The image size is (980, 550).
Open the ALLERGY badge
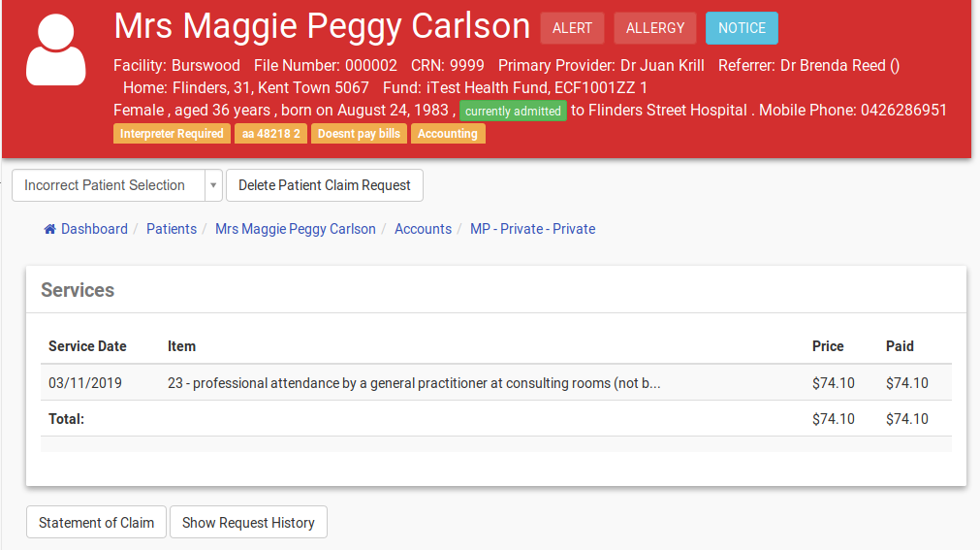point(655,28)
